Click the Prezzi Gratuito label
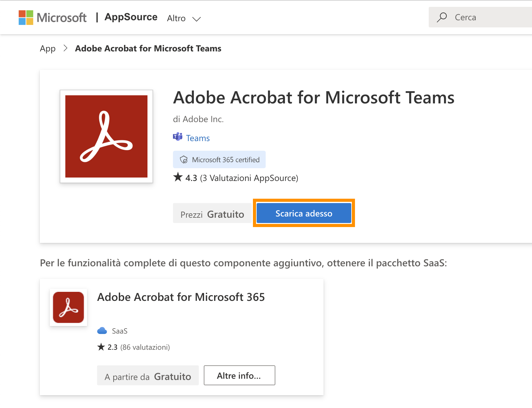Screen dimensions: 532x408 click(212, 213)
